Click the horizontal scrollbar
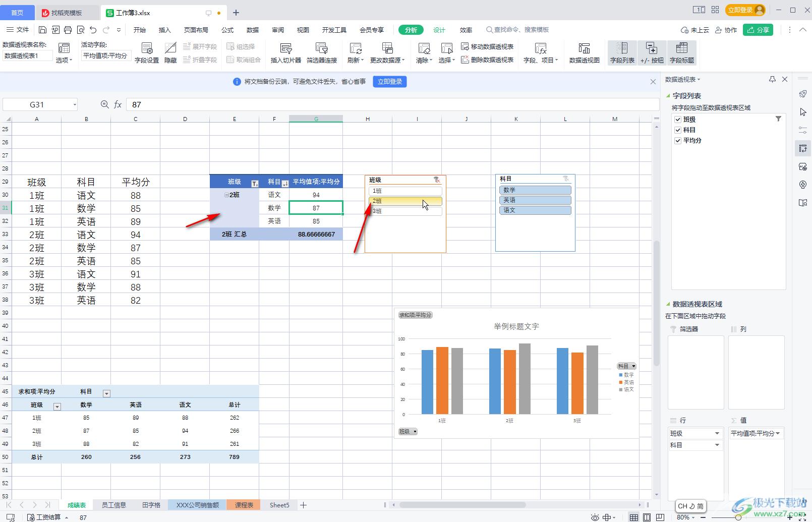The width and height of the screenshot is (812, 522). [x=462, y=505]
